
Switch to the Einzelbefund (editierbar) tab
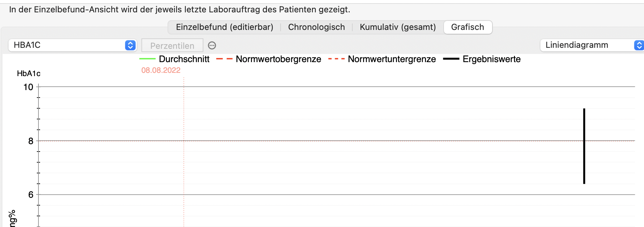coord(225,27)
